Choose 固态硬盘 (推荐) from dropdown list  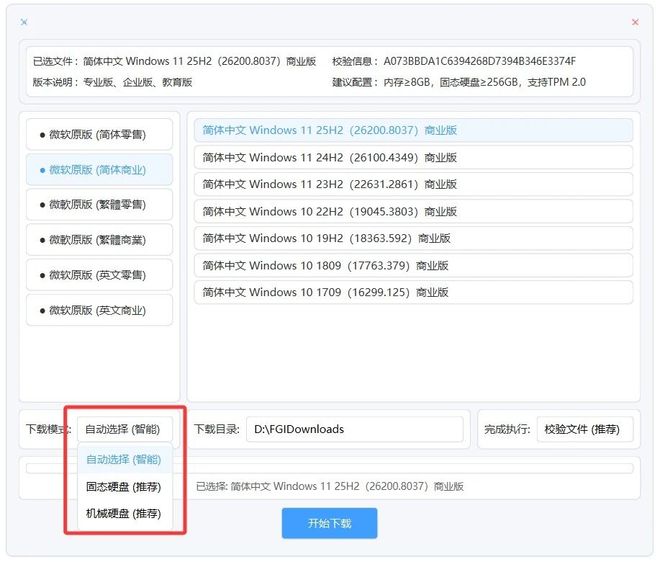pyautogui.click(x=123, y=487)
